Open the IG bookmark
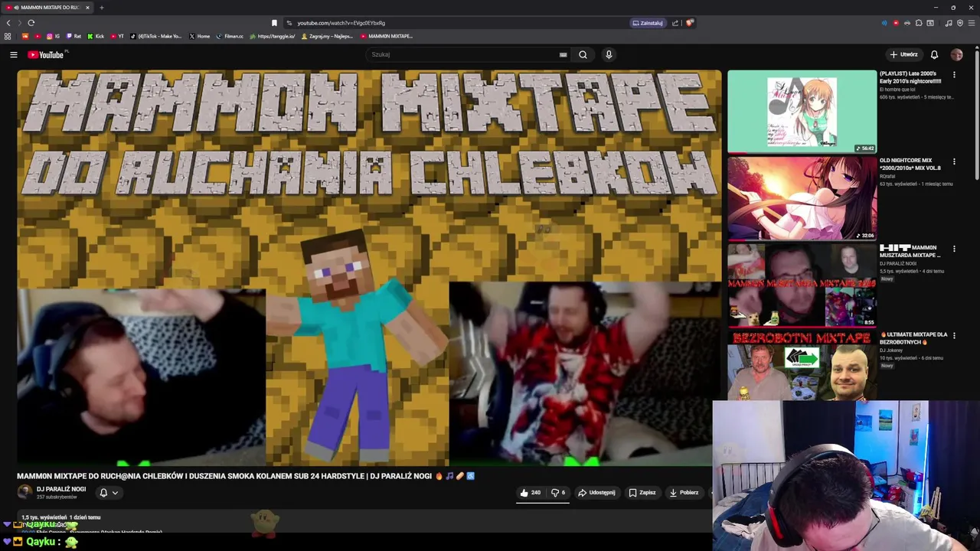 [x=54, y=36]
